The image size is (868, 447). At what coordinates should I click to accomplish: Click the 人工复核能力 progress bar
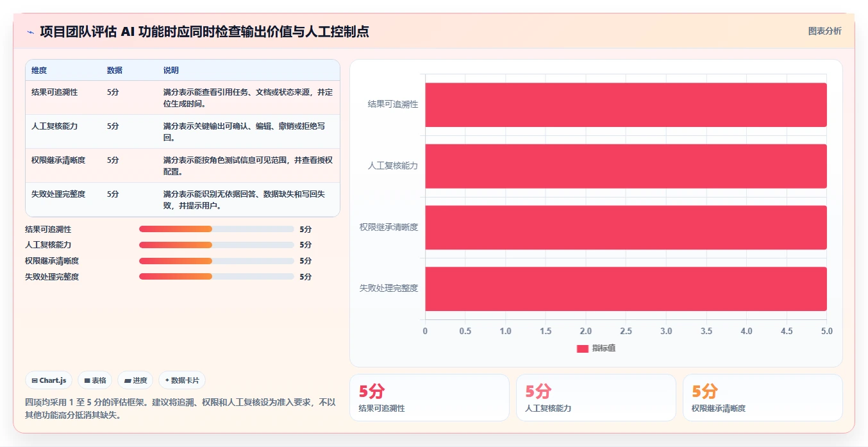point(217,245)
